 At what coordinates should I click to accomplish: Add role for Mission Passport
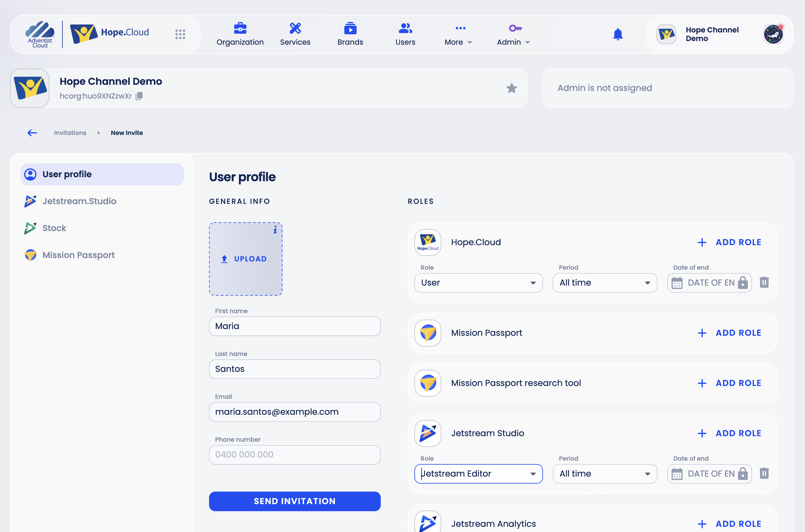click(729, 333)
